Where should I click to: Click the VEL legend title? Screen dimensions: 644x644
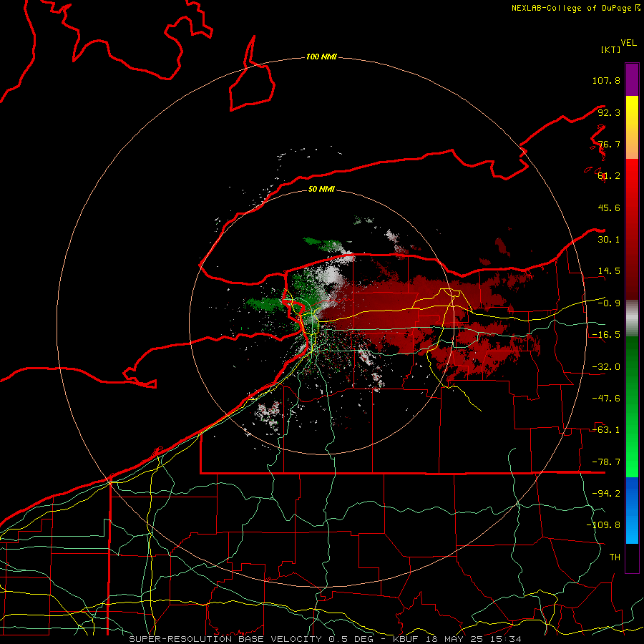tap(629, 43)
